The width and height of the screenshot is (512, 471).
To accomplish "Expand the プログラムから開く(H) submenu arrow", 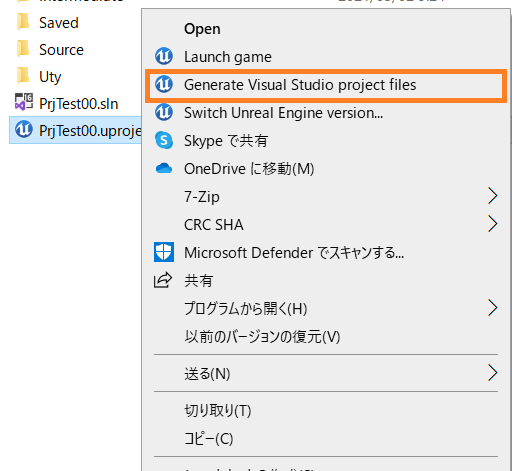I will (x=493, y=308).
